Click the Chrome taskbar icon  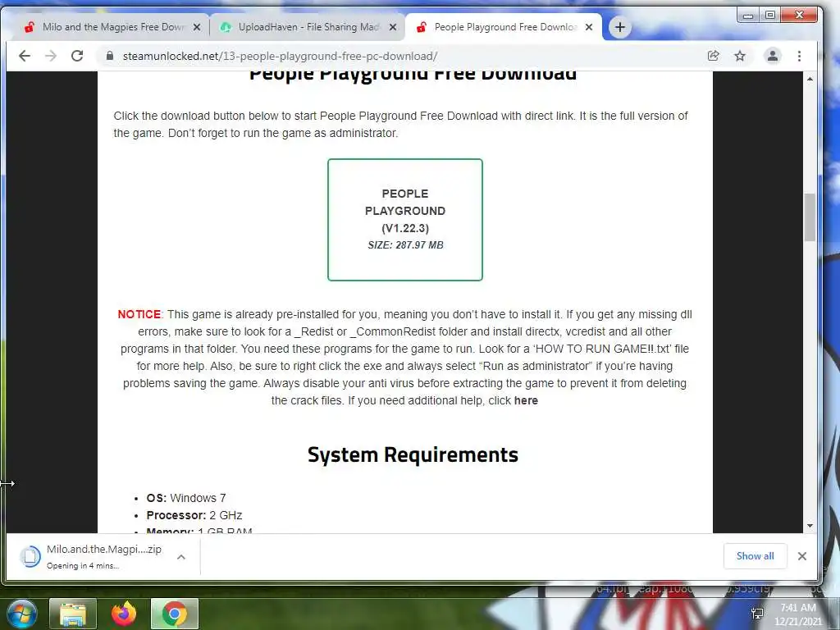[175, 614]
